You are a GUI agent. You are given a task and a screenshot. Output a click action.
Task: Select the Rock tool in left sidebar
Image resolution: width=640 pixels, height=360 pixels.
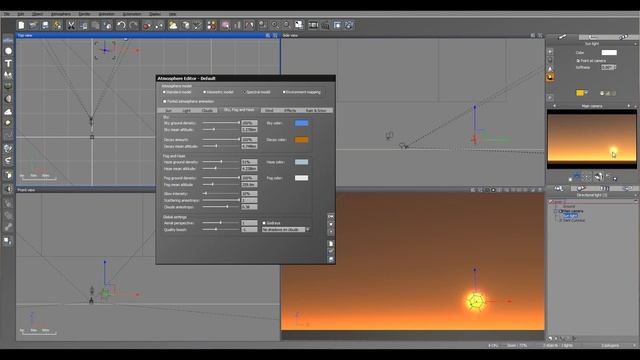8,99
